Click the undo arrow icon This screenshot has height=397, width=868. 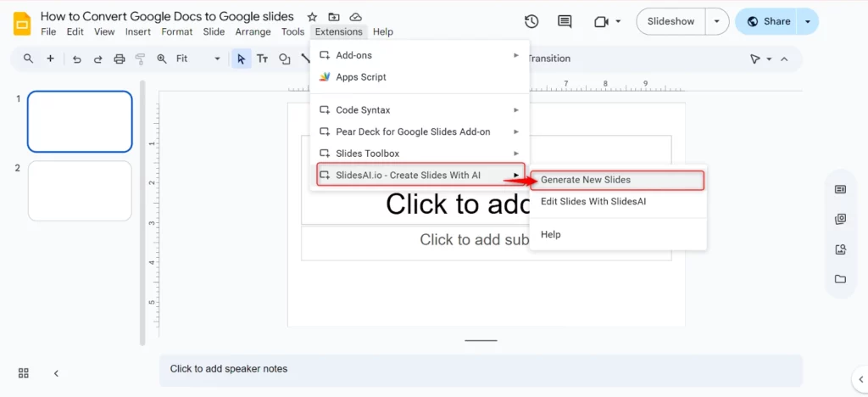[77, 59]
